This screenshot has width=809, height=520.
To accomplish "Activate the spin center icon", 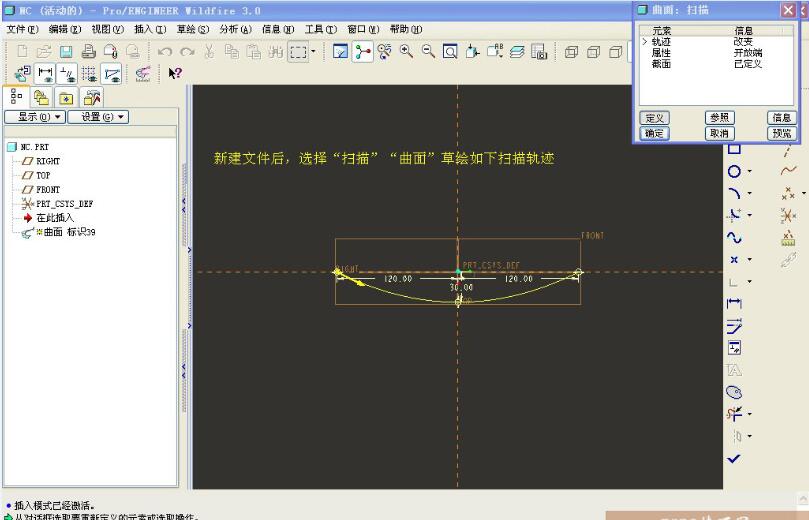I will [363, 52].
